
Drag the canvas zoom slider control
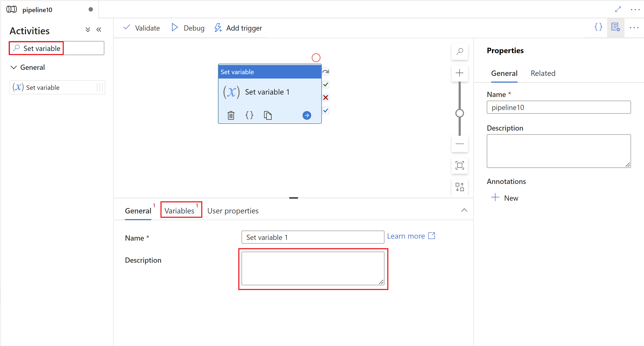tap(460, 112)
